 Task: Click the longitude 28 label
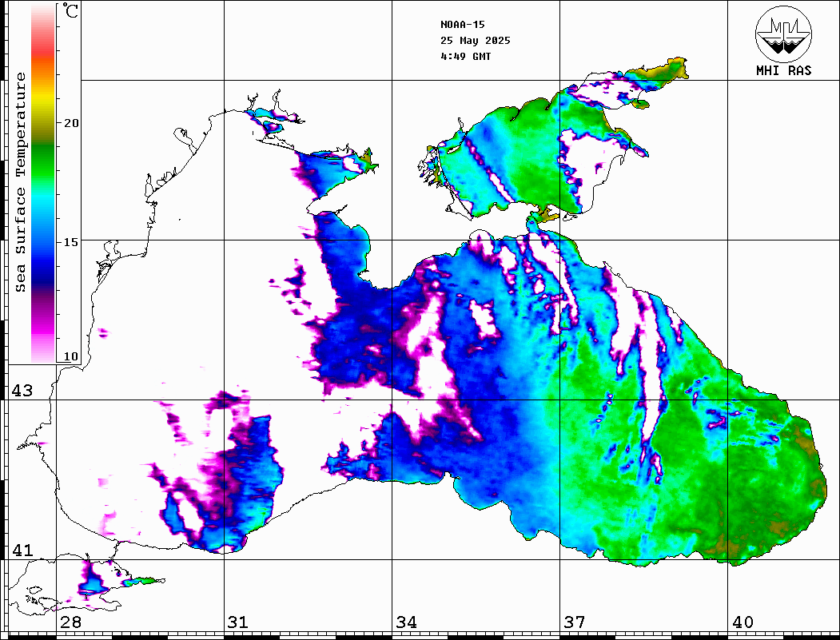point(70,622)
